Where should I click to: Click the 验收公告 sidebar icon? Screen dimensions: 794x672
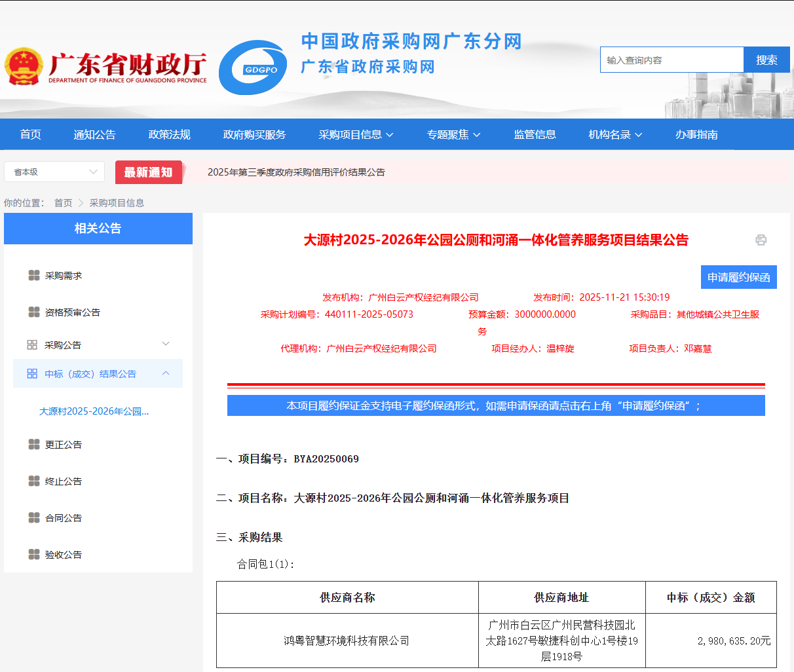[34, 554]
